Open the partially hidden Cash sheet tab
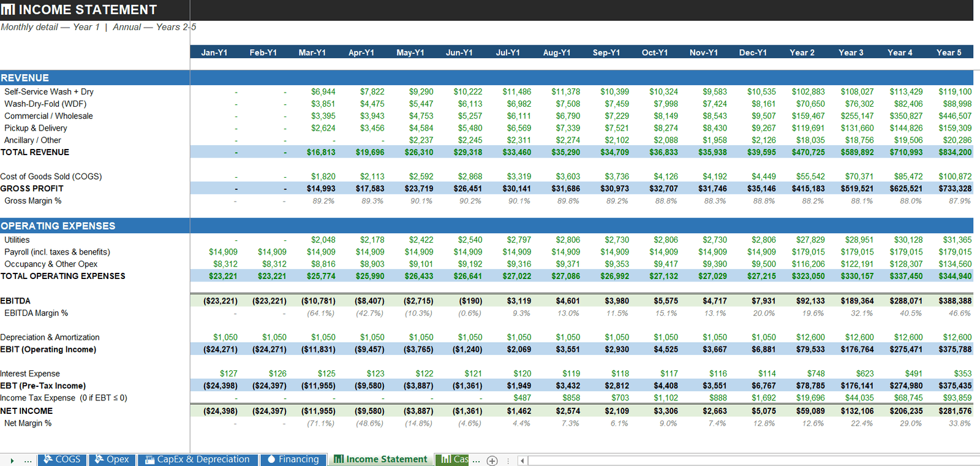The height and width of the screenshot is (466, 980). tap(453, 459)
